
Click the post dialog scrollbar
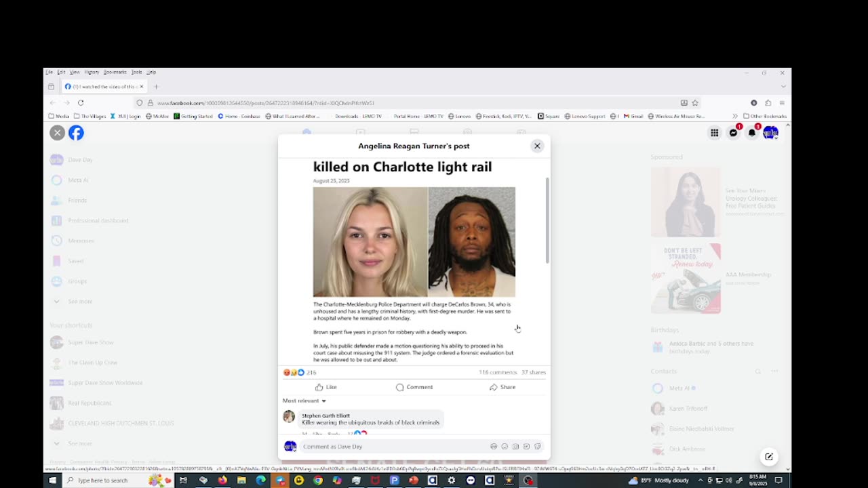click(547, 220)
